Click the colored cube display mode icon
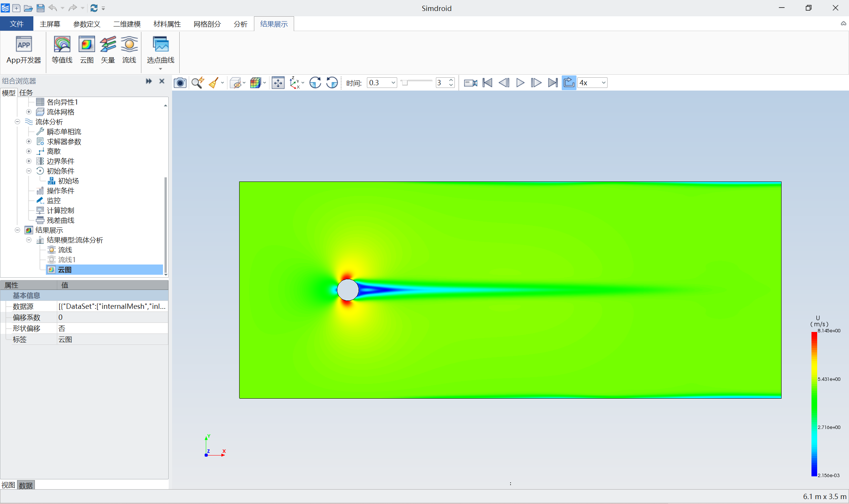 pyautogui.click(x=255, y=83)
